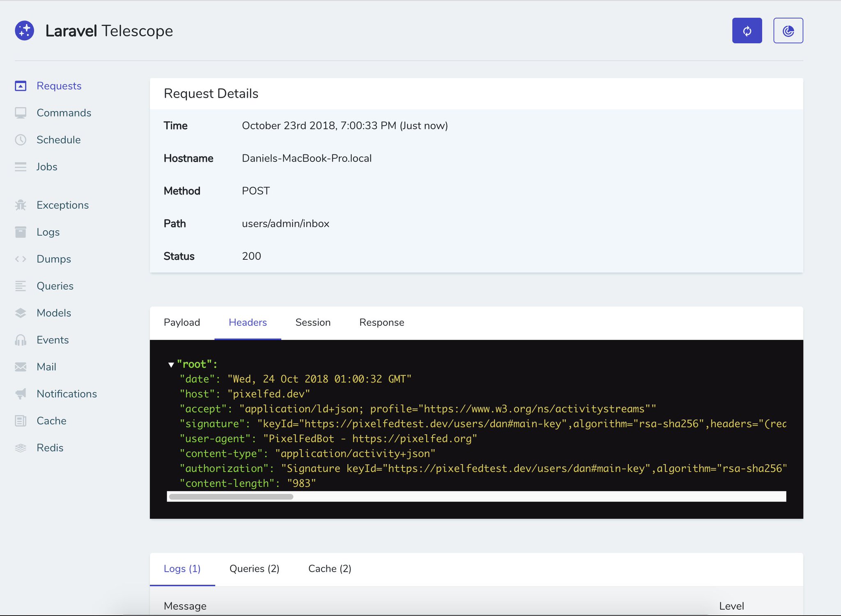Collapse the "root" node triangle
The width and height of the screenshot is (841, 616).
tap(171, 364)
